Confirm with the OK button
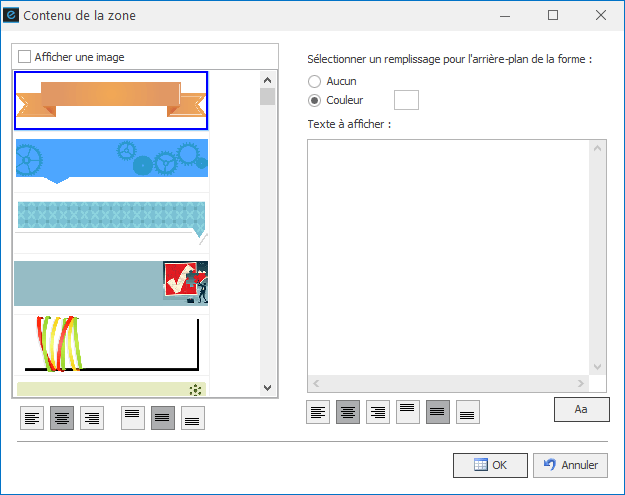The width and height of the screenshot is (625, 495). click(x=490, y=465)
